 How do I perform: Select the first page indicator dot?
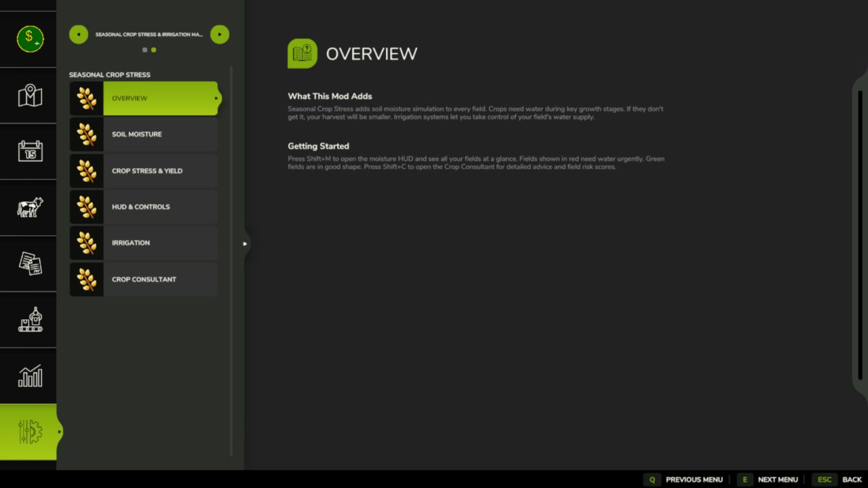point(144,49)
